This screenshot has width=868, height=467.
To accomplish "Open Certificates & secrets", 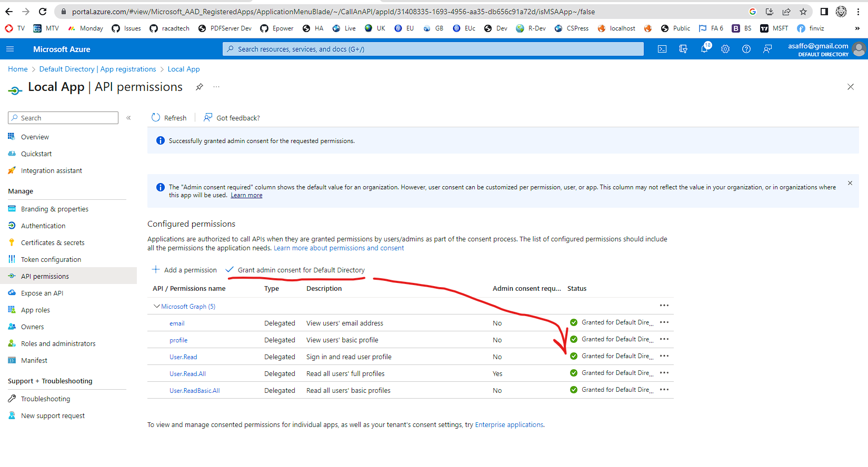I will (x=53, y=242).
